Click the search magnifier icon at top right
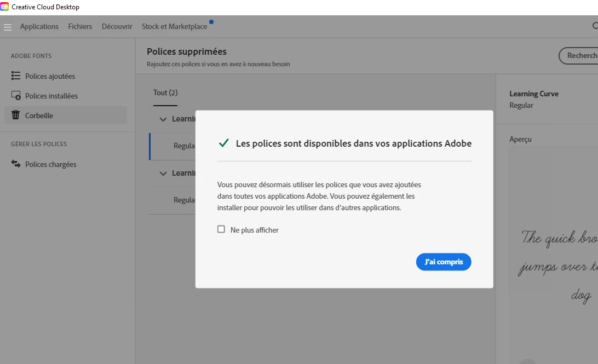The width and height of the screenshot is (598, 364). click(595, 26)
